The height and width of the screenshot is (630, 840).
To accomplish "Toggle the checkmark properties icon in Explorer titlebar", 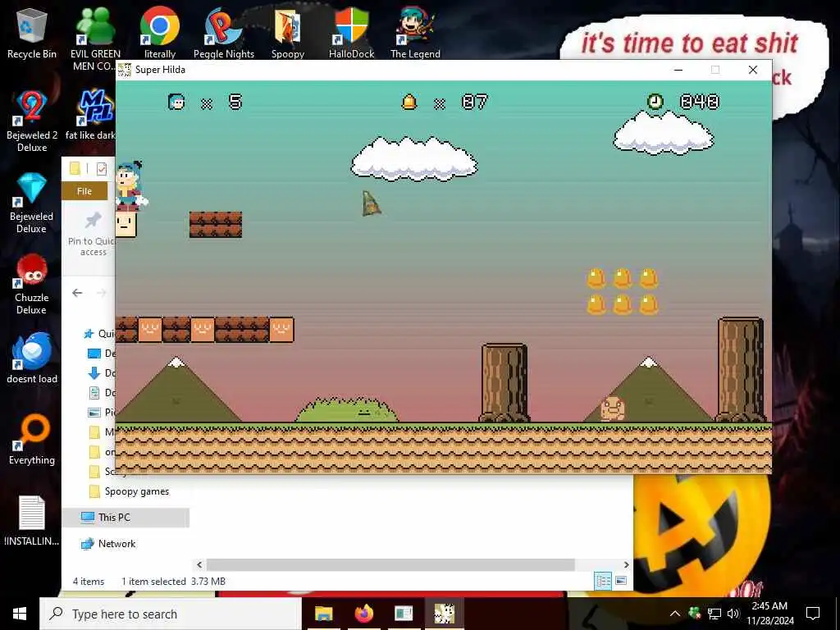I will 101,169.
